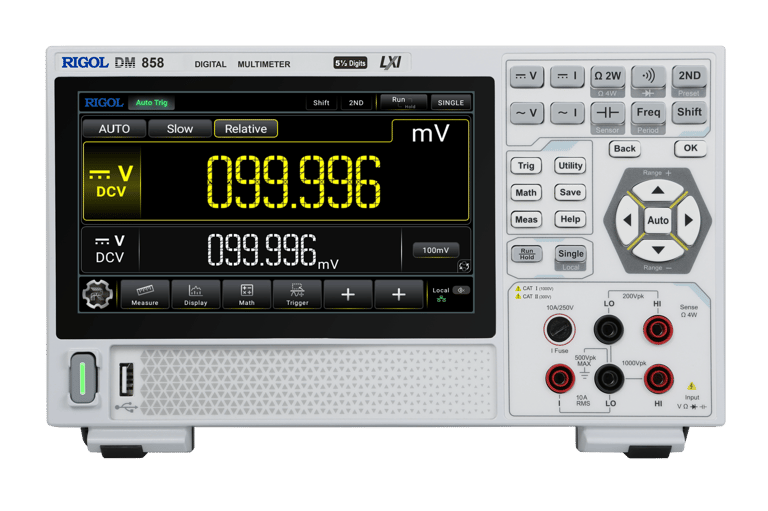Click the left arrow navigation key

point(628,220)
